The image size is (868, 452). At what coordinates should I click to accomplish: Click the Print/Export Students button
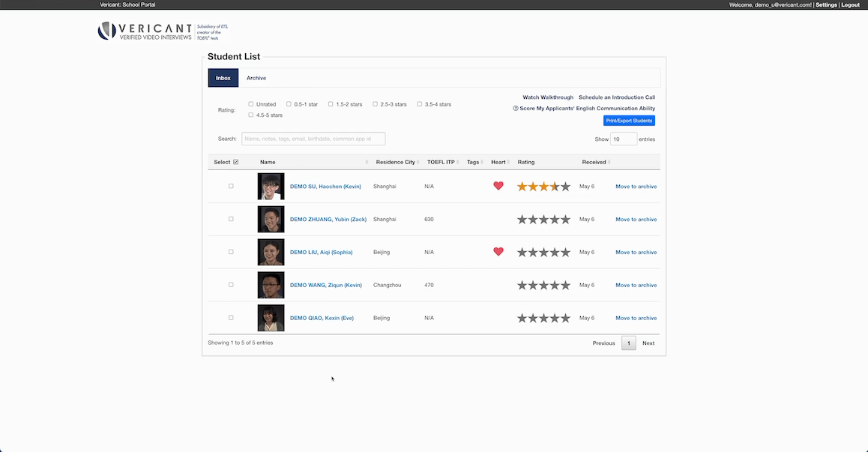(x=629, y=121)
